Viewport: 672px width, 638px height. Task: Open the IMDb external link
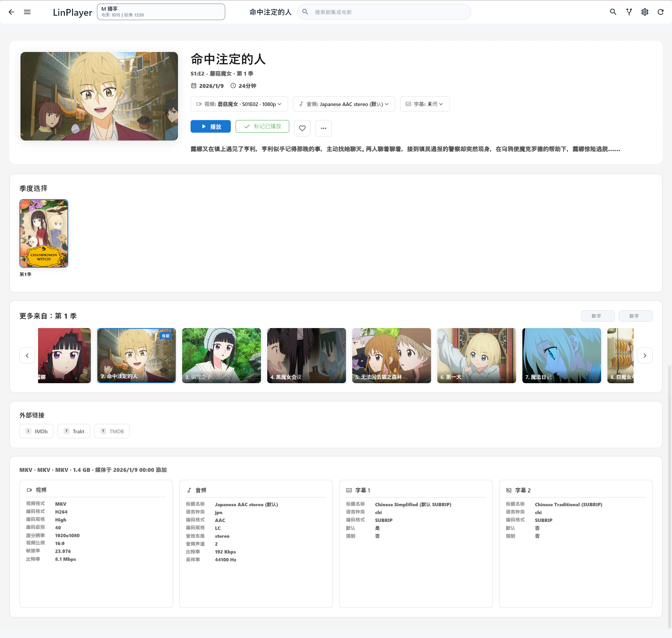pos(36,431)
